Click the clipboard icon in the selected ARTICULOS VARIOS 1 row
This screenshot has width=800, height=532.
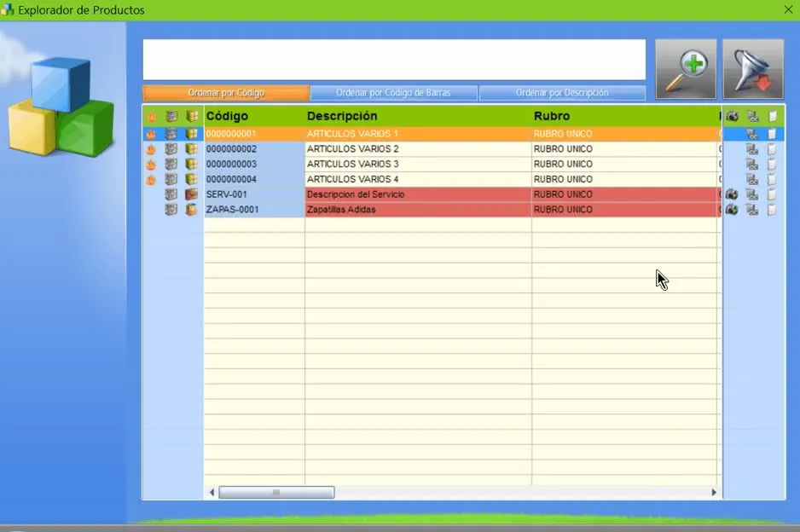tap(772, 134)
